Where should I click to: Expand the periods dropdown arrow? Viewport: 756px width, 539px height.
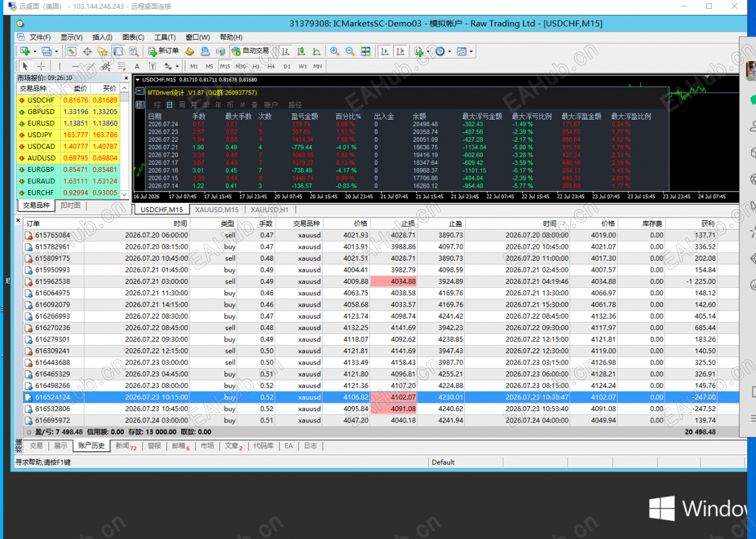click(449, 52)
